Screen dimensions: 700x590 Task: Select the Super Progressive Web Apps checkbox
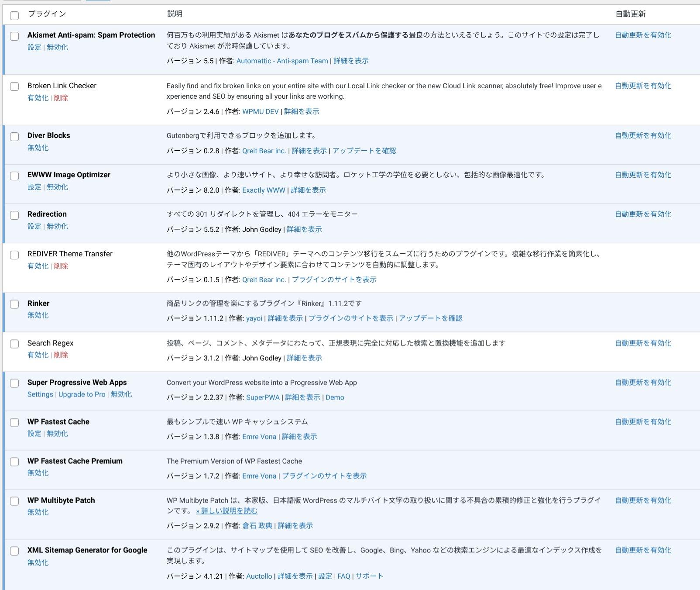14,383
